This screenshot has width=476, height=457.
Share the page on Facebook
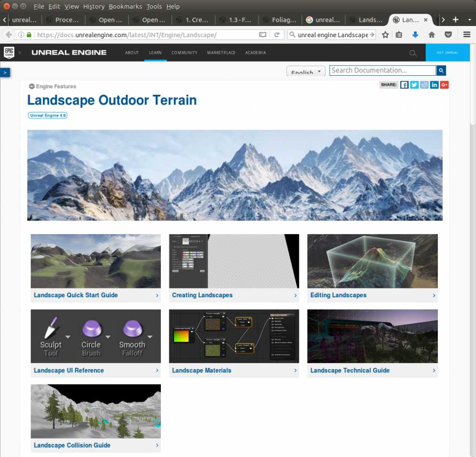pos(404,85)
